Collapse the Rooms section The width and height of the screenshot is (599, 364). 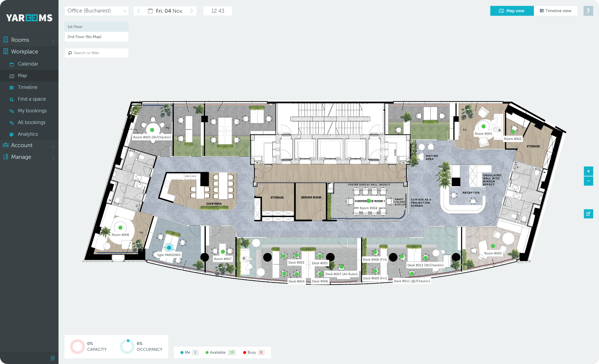pyautogui.click(x=53, y=41)
